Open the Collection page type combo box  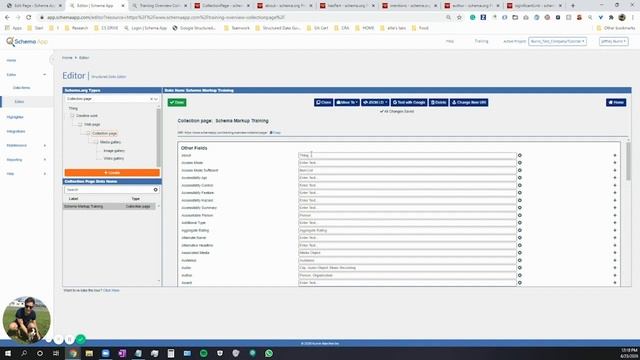[111, 99]
